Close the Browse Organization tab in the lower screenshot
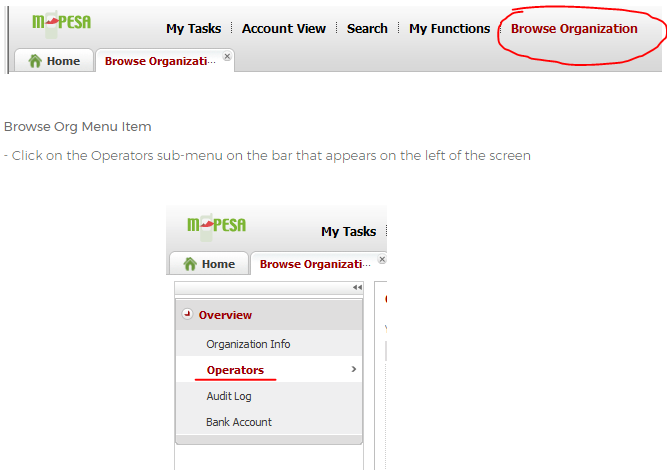 (381, 260)
